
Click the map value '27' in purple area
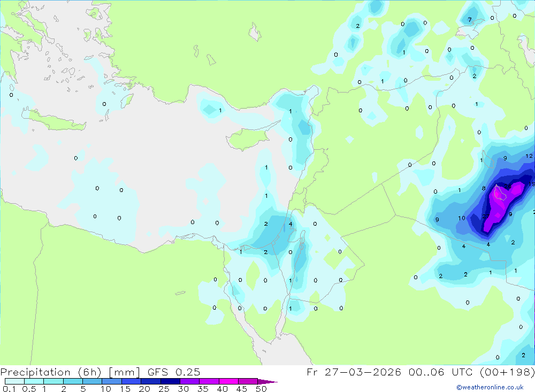486,216
